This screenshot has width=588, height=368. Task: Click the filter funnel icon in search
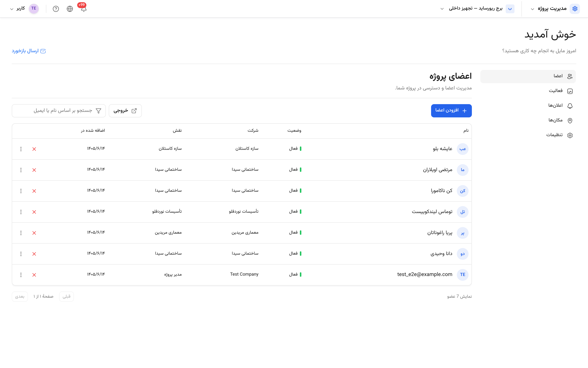point(98,111)
